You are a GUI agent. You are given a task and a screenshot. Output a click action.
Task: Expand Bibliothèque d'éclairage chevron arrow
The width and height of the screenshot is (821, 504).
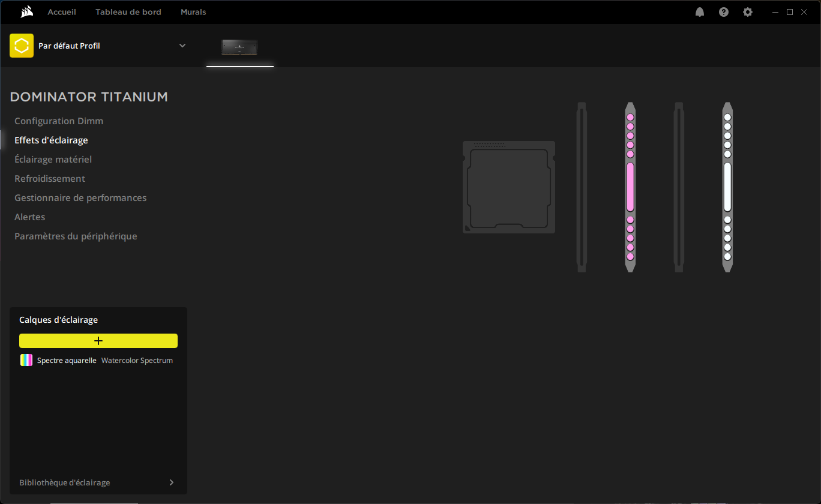[x=172, y=482]
